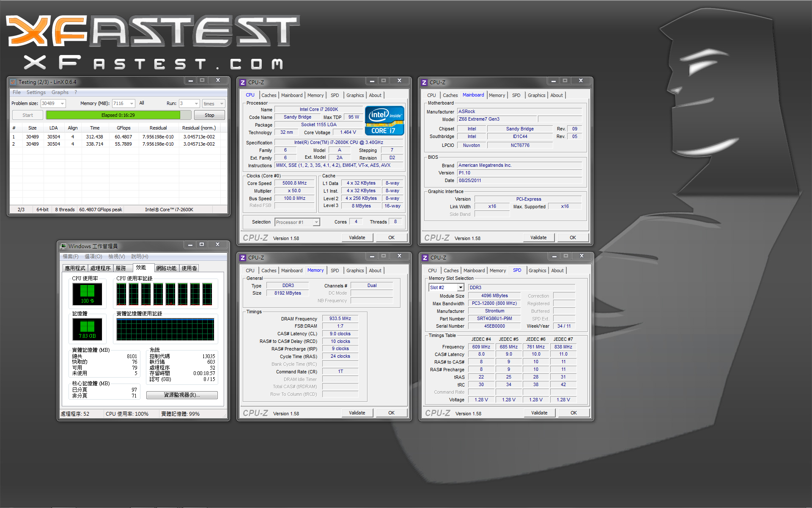Screen dimensions: 812x508
Task: Open SPD tab in the Memory CPU-Z window
Action: coord(335,271)
